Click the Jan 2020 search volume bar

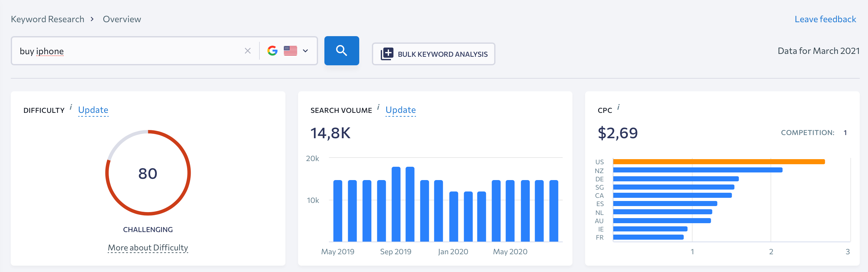[x=454, y=217]
